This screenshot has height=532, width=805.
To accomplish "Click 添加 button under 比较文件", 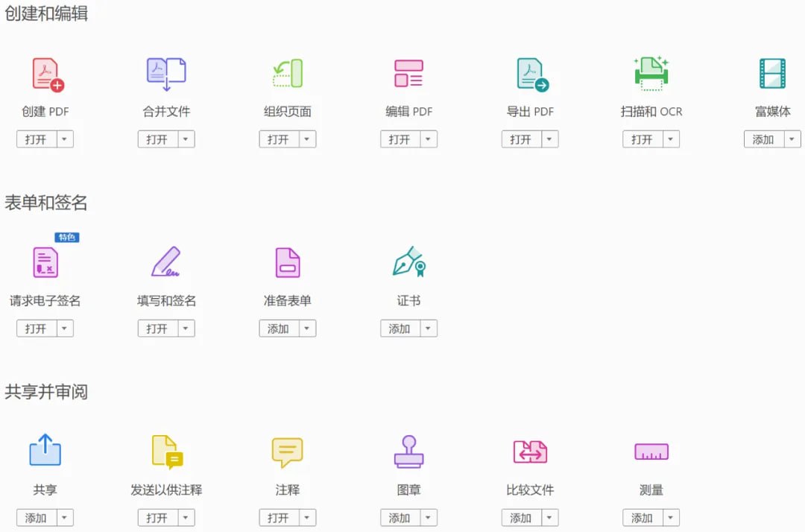I will (521, 518).
